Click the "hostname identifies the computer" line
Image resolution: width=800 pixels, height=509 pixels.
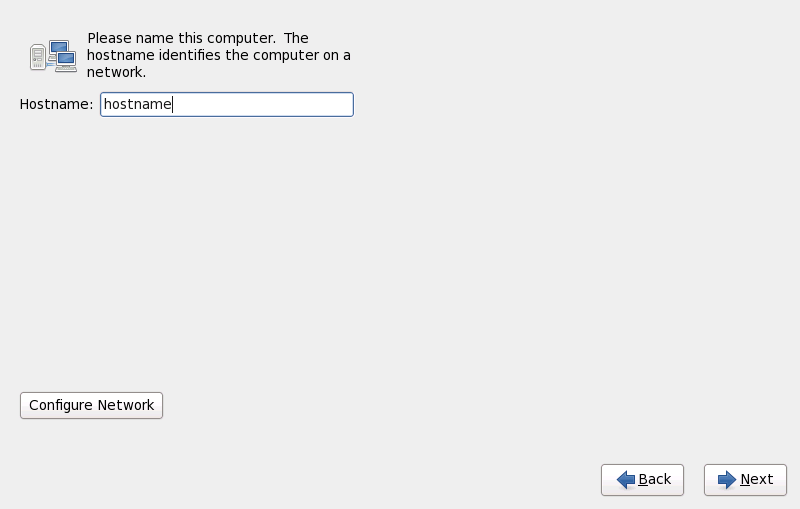tap(218, 55)
